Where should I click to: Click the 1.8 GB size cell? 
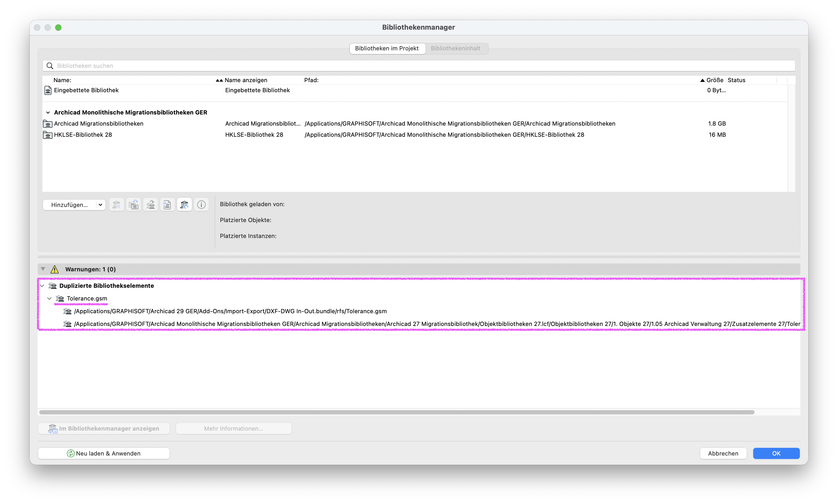(717, 124)
